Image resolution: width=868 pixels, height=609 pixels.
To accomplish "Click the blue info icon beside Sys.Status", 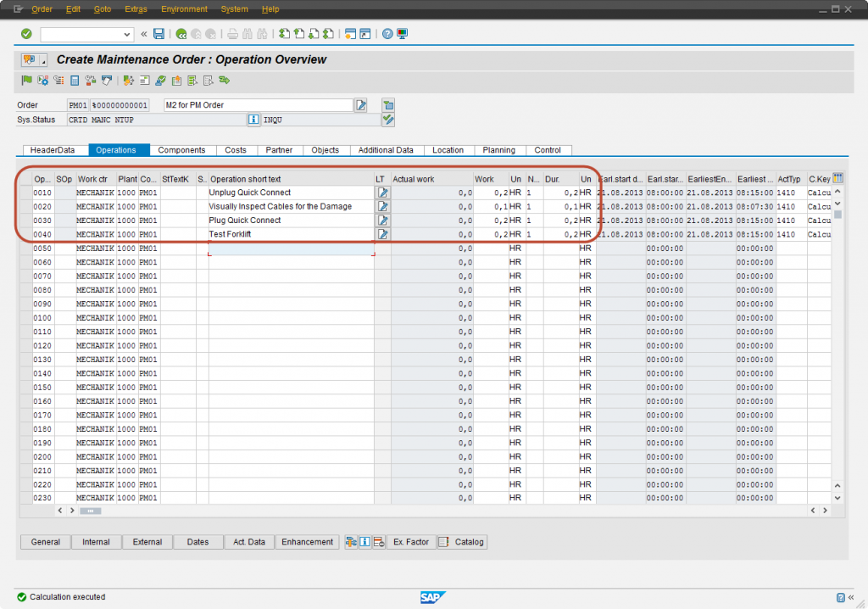I will 253,119.
